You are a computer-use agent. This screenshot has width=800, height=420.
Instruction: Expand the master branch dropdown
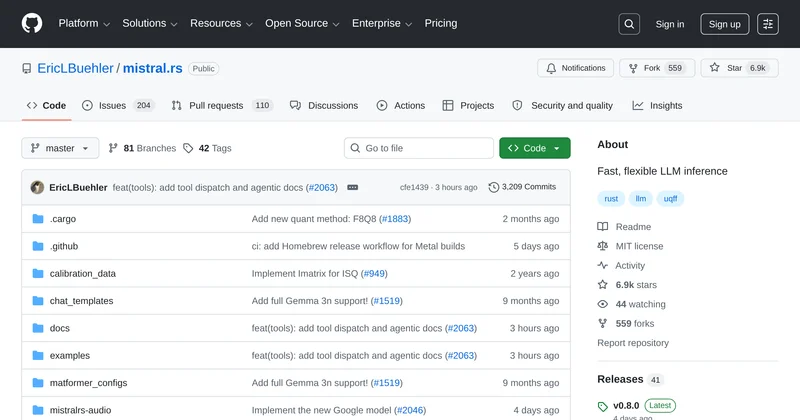tap(60, 148)
